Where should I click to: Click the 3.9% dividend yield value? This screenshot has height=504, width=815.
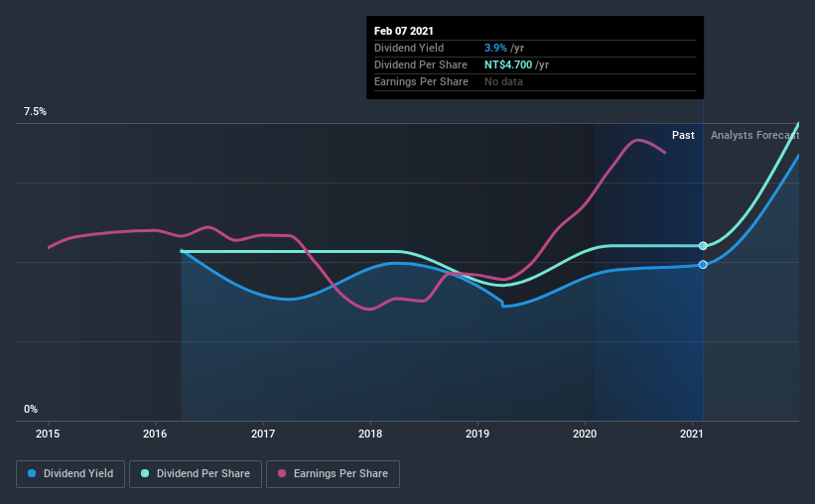click(x=495, y=48)
